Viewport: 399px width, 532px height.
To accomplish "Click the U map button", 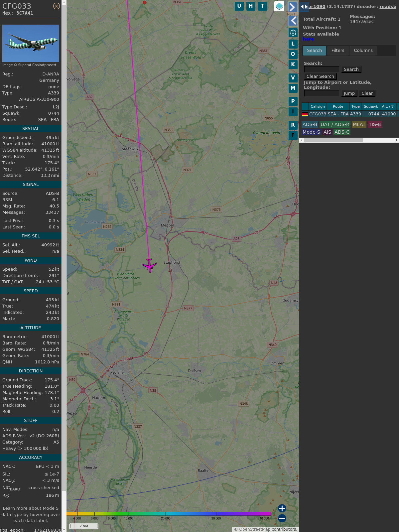I will click(x=239, y=6).
